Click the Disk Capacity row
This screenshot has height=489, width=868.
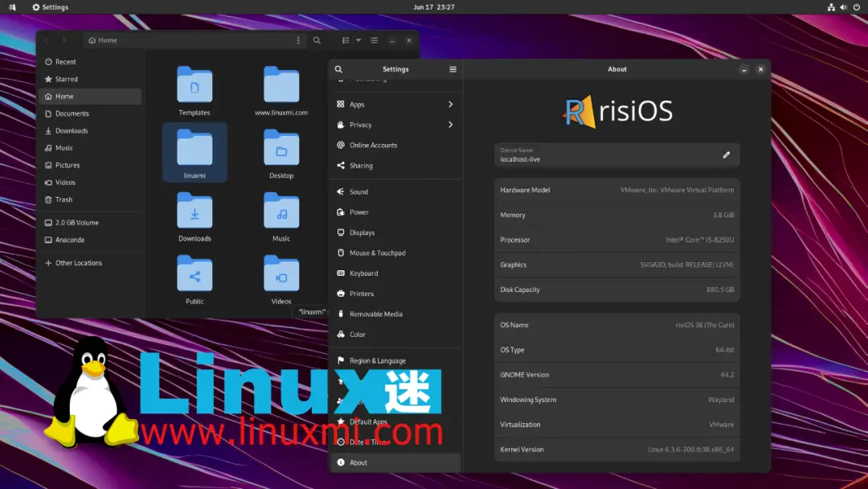616,290
